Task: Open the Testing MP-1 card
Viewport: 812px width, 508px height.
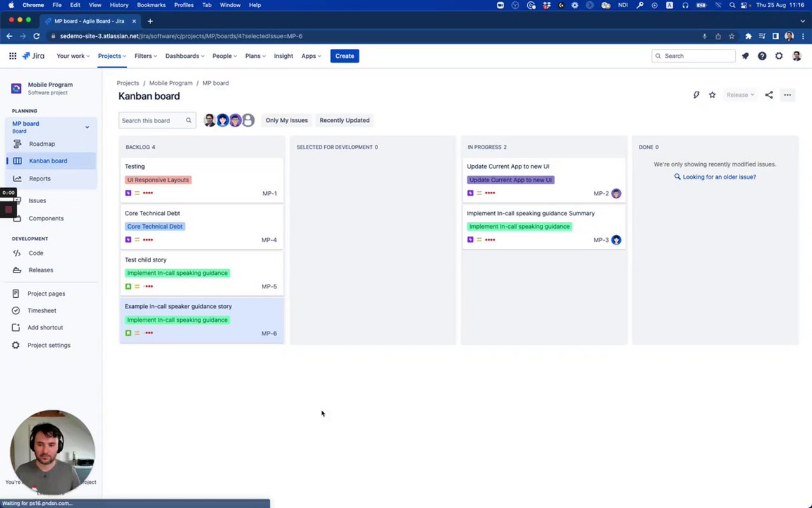Action: click(201, 180)
